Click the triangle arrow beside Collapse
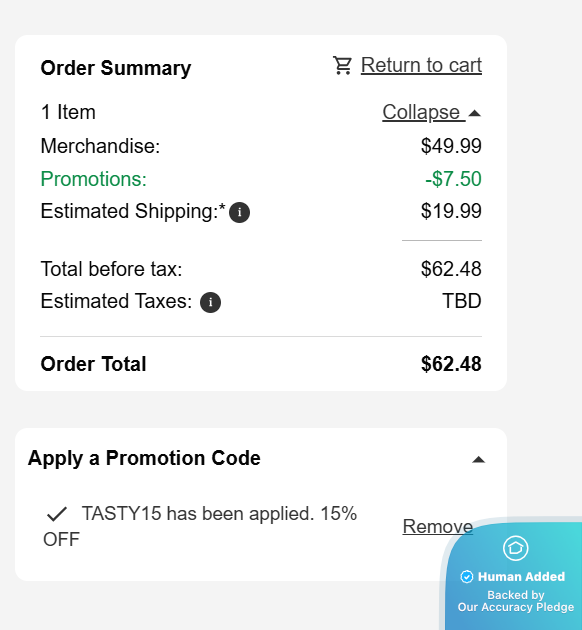The width and height of the screenshot is (582, 630). coord(475,113)
